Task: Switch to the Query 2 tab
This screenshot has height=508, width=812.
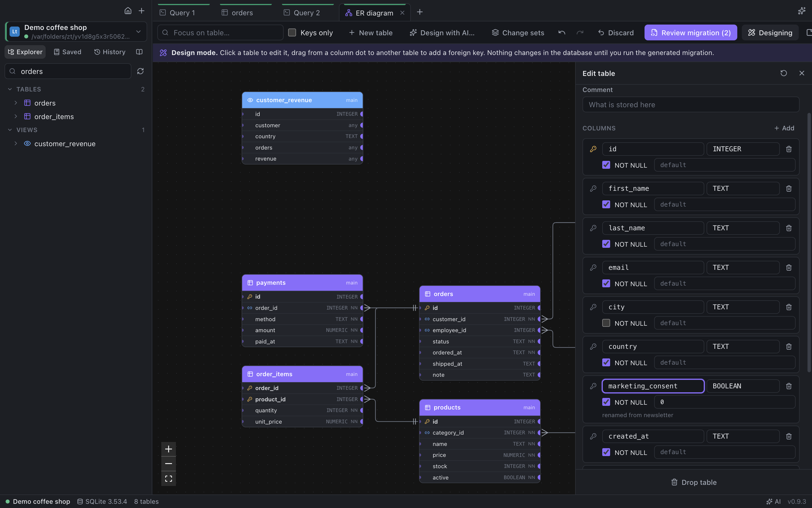Action: 307,13
